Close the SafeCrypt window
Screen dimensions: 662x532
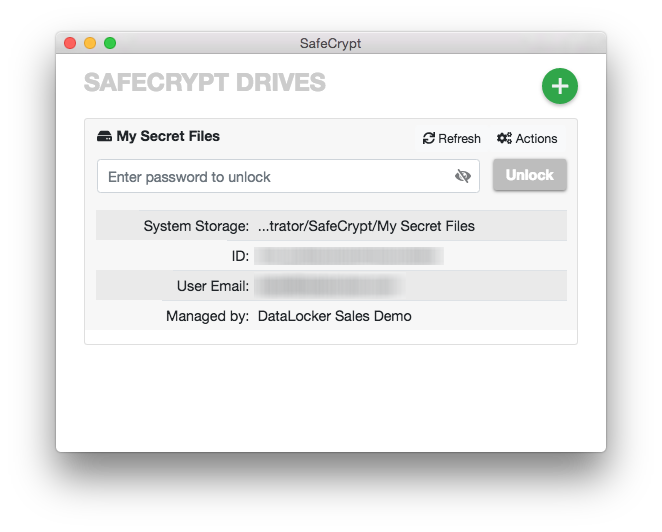pos(70,43)
